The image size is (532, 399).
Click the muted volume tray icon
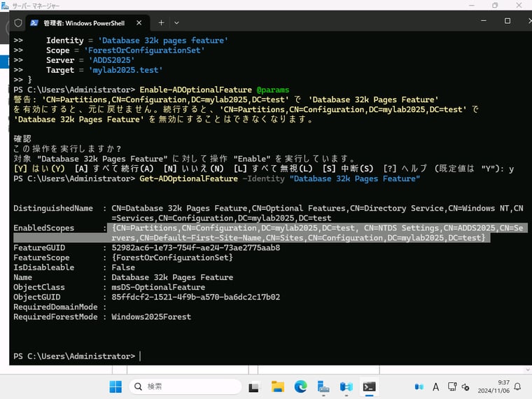tap(465, 387)
